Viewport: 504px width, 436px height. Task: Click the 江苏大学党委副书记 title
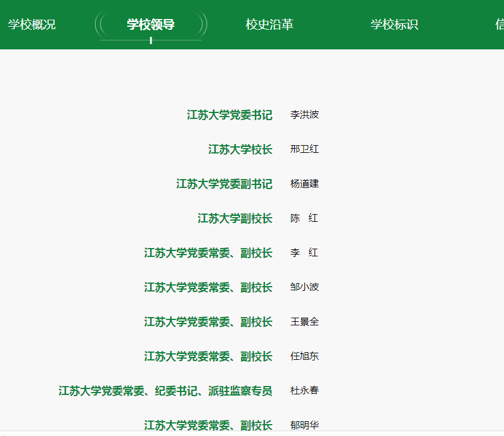[x=224, y=184]
